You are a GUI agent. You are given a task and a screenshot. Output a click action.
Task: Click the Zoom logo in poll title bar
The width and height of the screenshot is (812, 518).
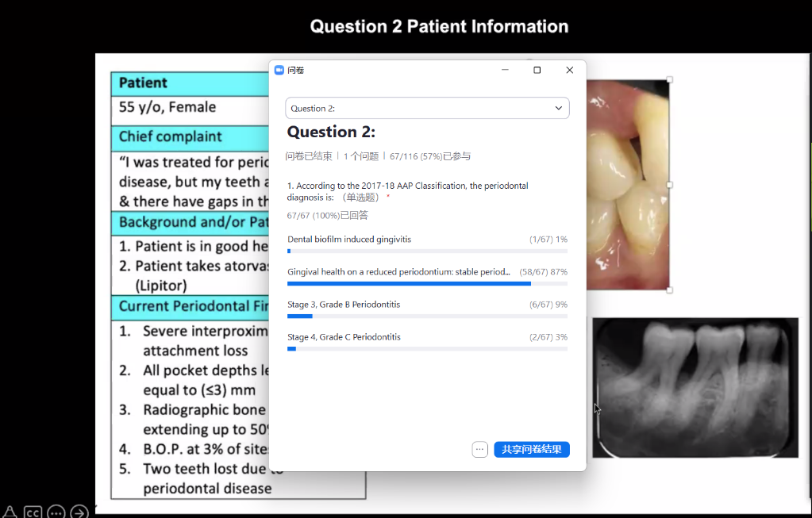click(x=279, y=70)
